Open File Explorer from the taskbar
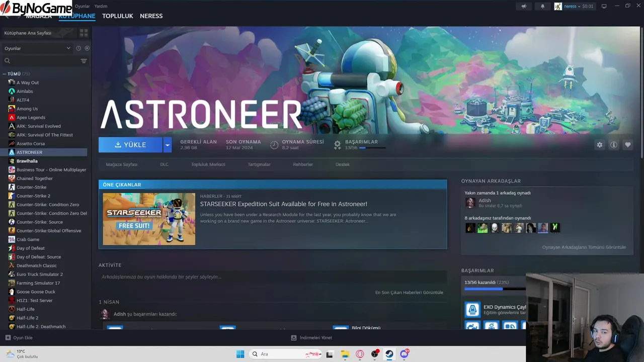The height and width of the screenshot is (362, 644). pyautogui.click(x=345, y=354)
